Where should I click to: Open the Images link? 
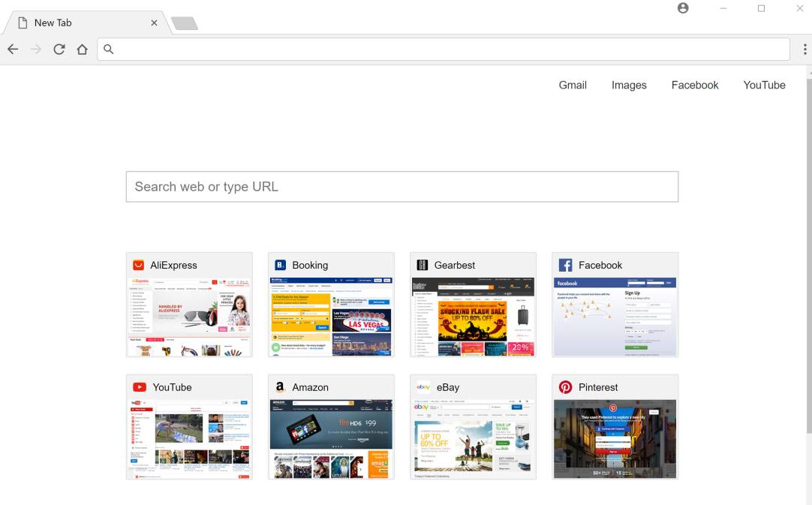coord(629,85)
